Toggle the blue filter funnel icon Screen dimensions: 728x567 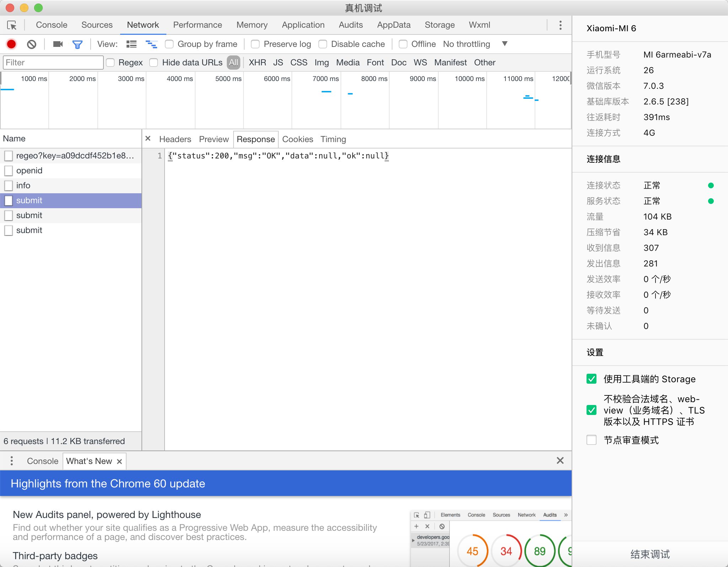pyautogui.click(x=77, y=44)
